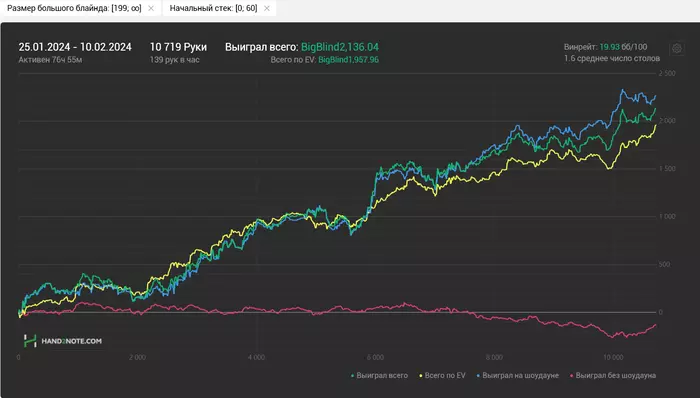Remove the big blind size filter chip
This screenshot has width=700, height=398.
[151, 8]
